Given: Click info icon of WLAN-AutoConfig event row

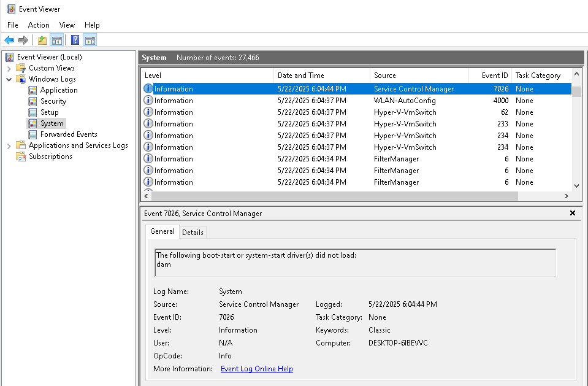Looking at the screenshot, I should tap(148, 100).
